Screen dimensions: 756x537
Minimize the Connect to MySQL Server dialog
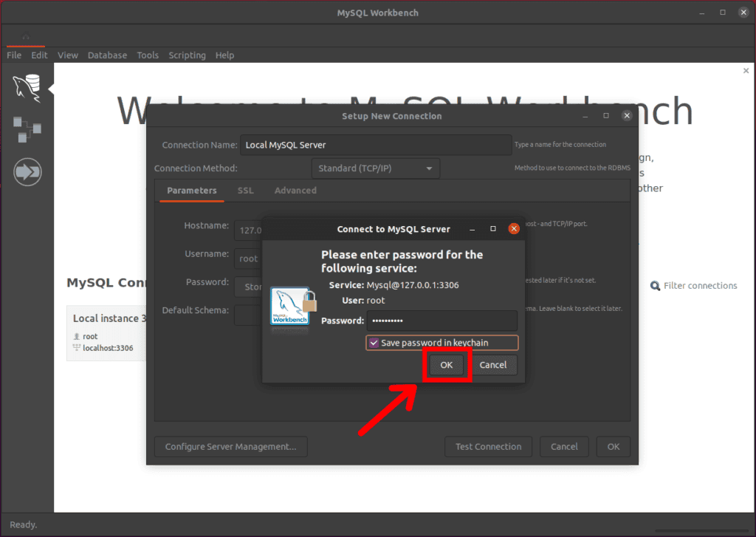click(x=472, y=229)
